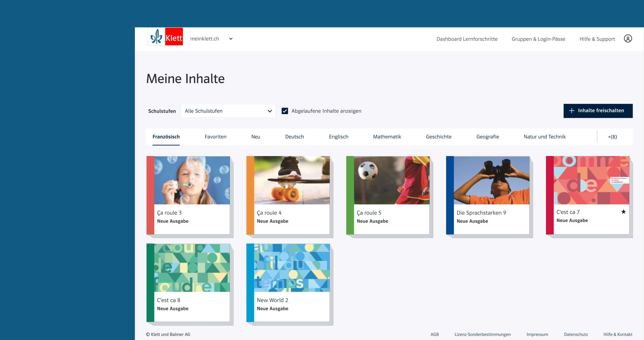Click plus icon in Inhalte freischalten button
The height and width of the screenshot is (340, 644).
572,111
